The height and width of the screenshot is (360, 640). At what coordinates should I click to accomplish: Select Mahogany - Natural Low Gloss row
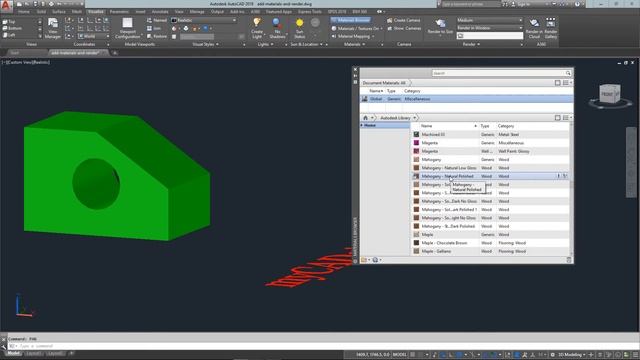(x=490, y=168)
